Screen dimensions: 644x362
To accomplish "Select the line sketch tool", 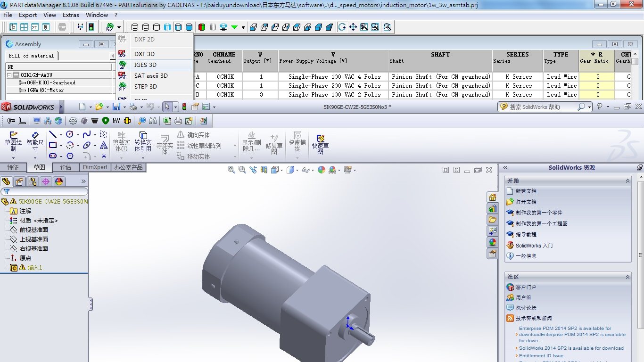I will point(53,135).
